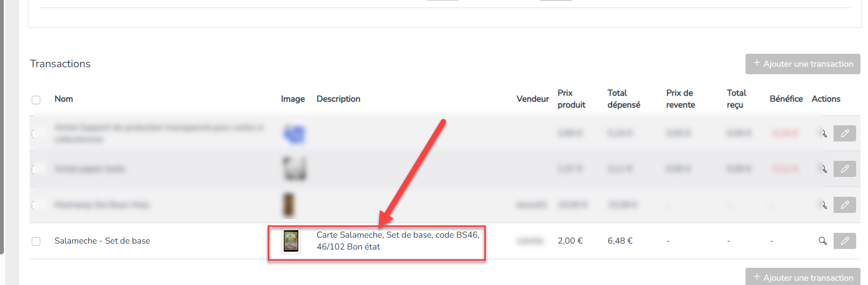Edit the first transaction with its pencil button
The width and height of the screenshot is (868, 285).
click(x=844, y=133)
